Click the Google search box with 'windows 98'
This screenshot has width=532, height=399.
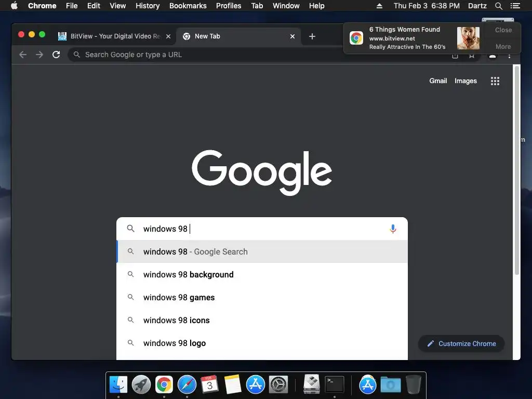coord(262,229)
